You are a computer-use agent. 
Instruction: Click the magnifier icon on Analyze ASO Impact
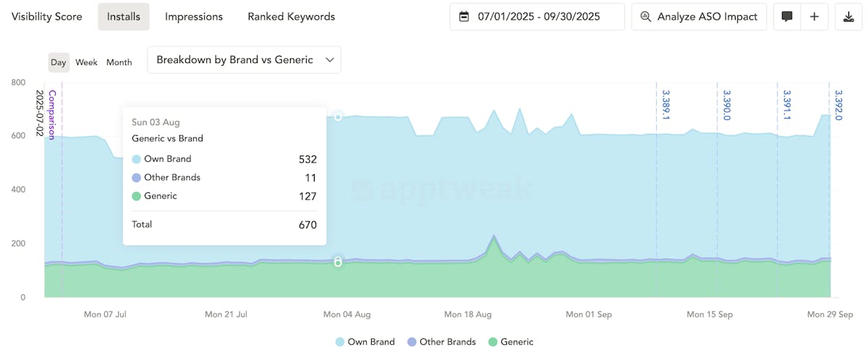coord(645,17)
